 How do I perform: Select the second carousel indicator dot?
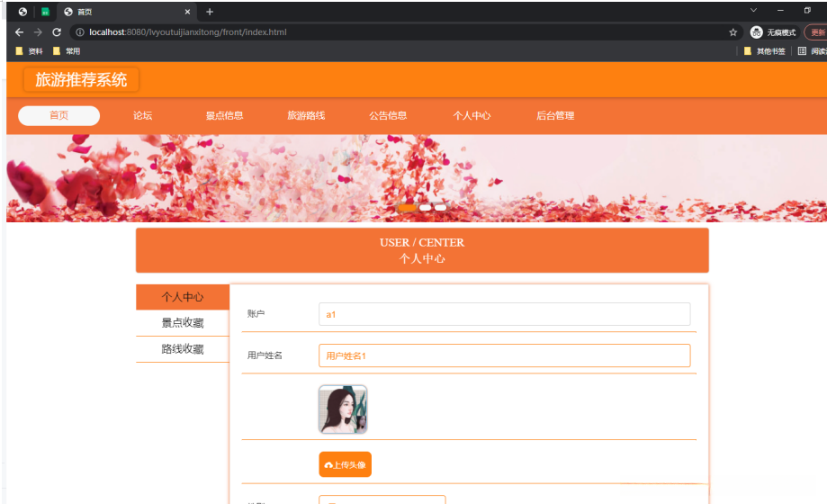click(425, 207)
